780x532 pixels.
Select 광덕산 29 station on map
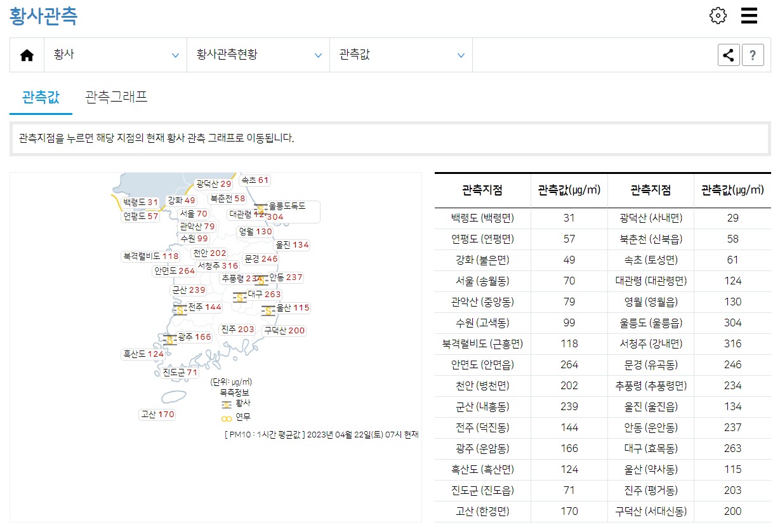tap(214, 184)
